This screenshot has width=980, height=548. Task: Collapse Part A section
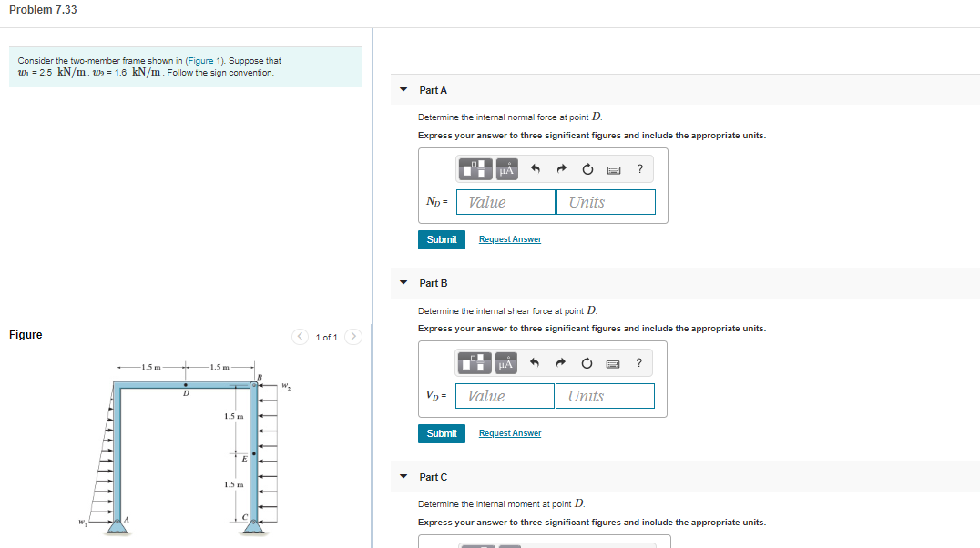(403, 90)
